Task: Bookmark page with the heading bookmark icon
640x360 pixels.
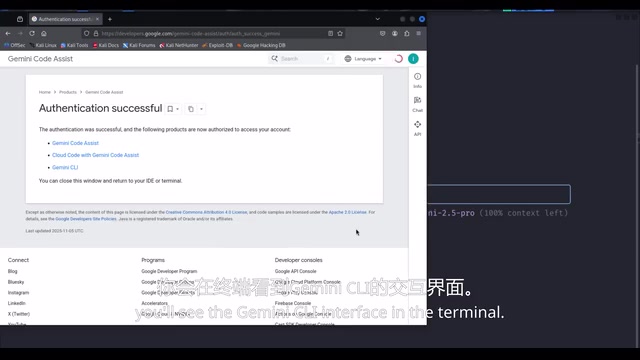Action: point(170,109)
